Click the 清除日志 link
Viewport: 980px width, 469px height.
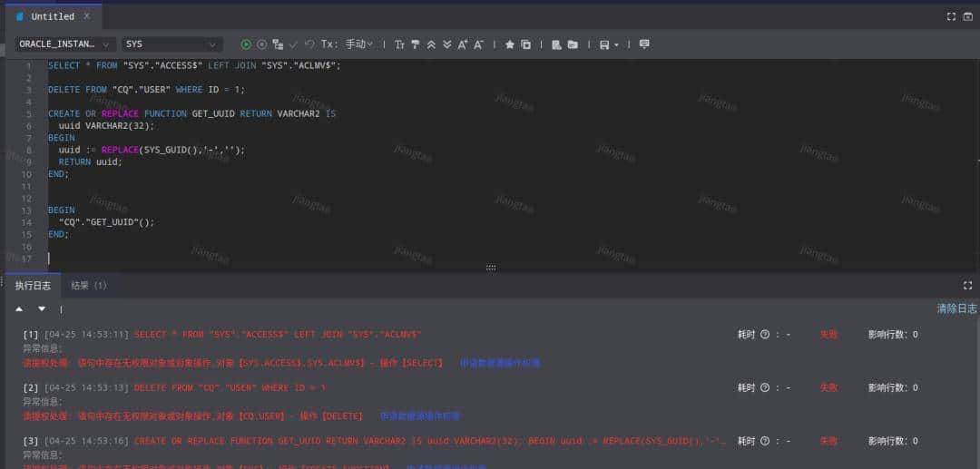956,308
